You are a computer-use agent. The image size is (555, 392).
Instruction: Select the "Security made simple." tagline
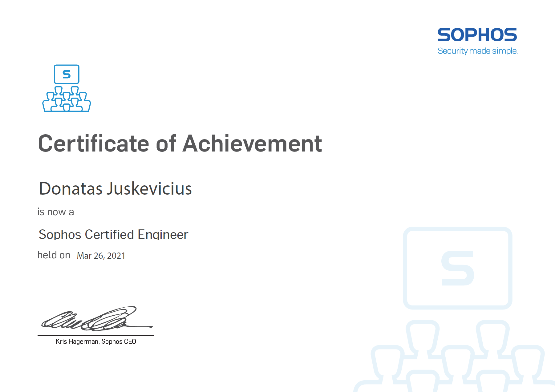(x=478, y=51)
